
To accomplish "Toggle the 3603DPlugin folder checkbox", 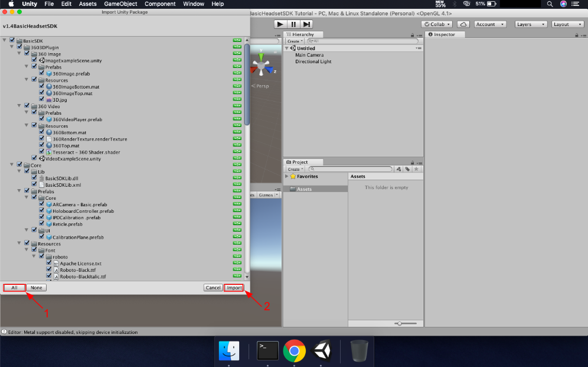I will pyautogui.click(x=19, y=47).
